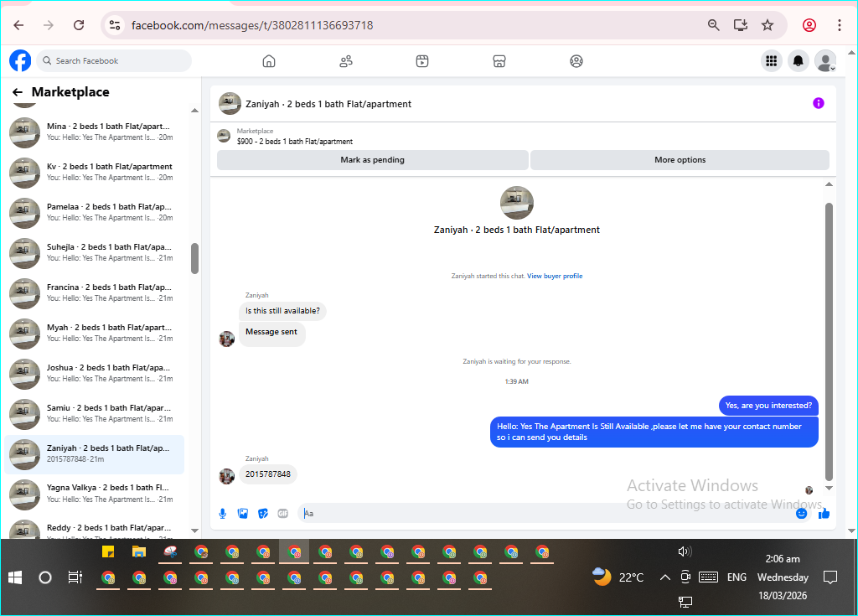Open File Explorer from taskbar
This screenshot has width=858, height=616.
pos(139,552)
